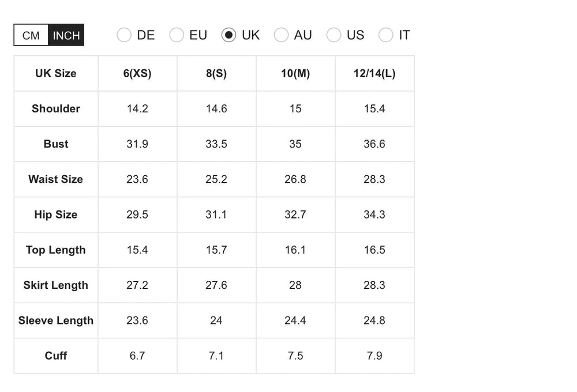
Task: Select the UK size radio button
Action: [x=228, y=35]
